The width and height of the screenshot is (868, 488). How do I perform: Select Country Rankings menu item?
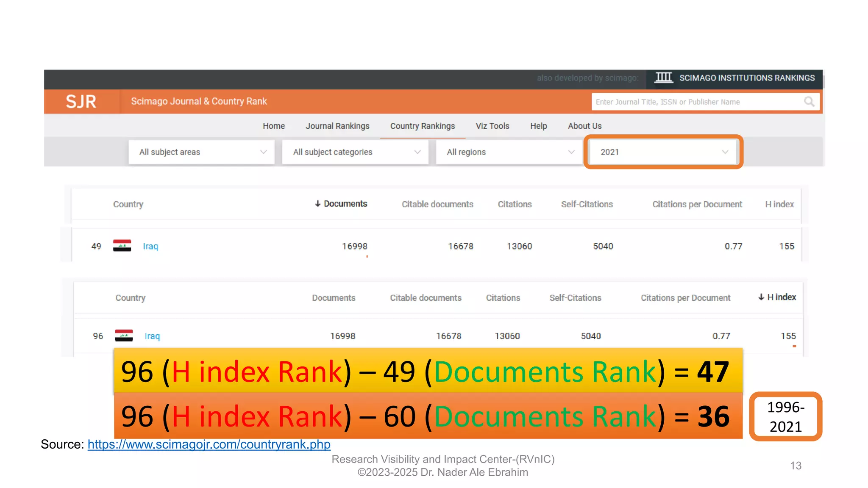423,126
